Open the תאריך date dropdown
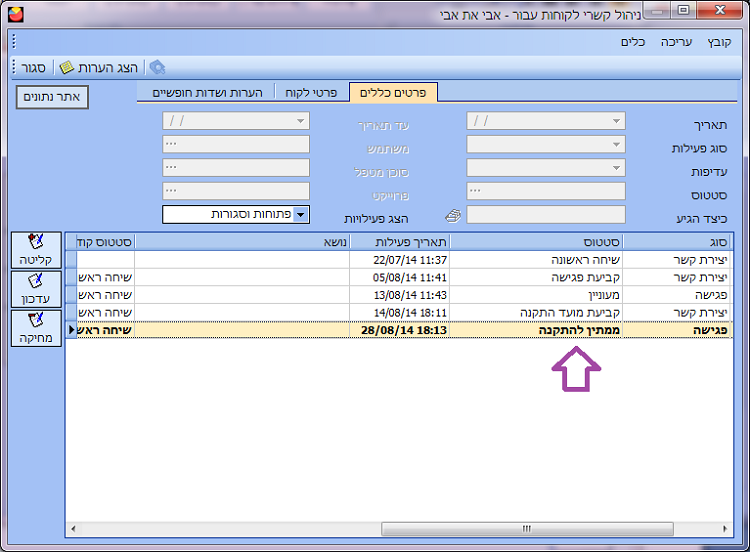 (617, 121)
